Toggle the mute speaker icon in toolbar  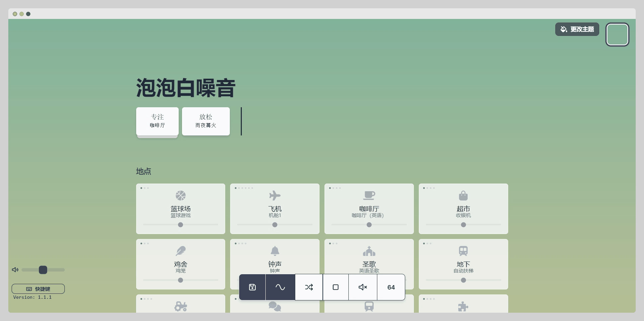(363, 287)
